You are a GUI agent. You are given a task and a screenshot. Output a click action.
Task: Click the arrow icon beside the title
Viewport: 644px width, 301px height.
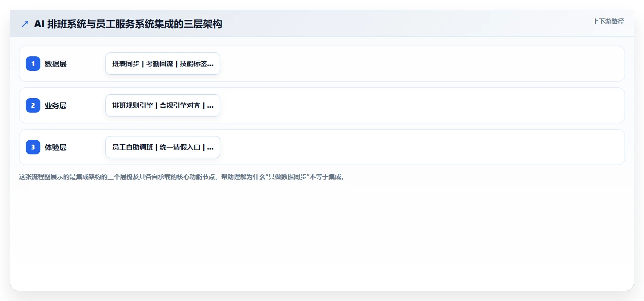(25, 24)
